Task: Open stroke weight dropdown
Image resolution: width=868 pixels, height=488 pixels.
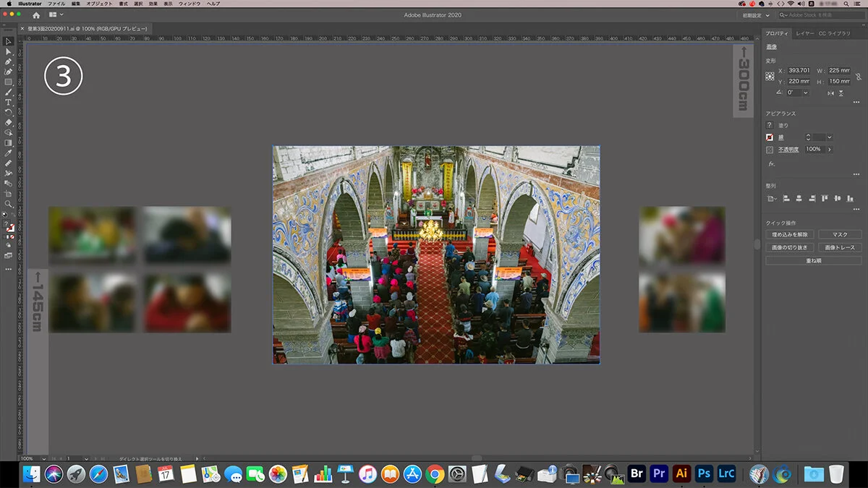Action: [x=830, y=137]
